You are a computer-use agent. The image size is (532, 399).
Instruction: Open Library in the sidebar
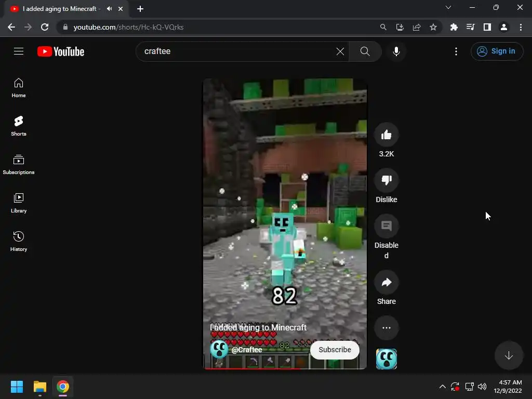(x=19, y=203)
